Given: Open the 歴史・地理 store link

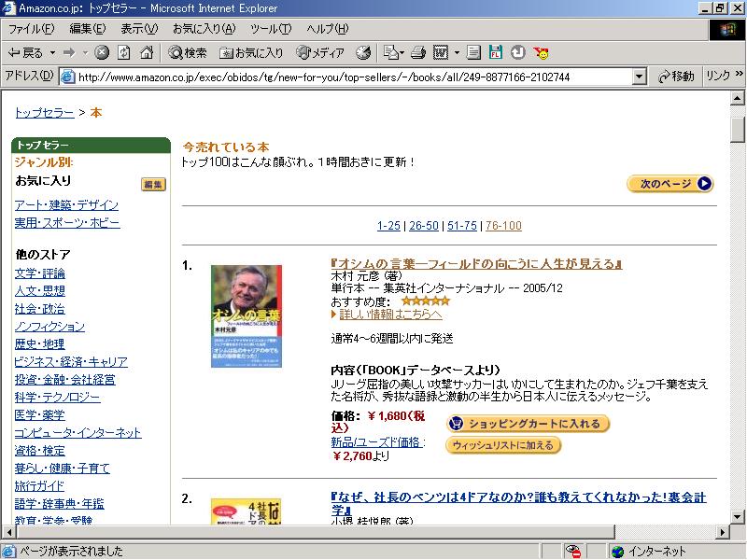Looking at the screenshot, I should click(x=40, y=344).
